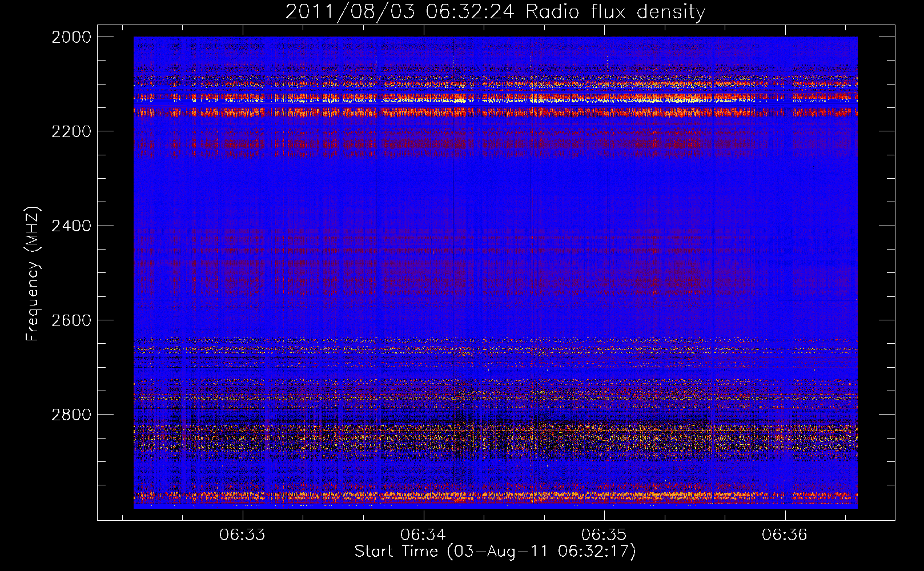The width and height of the screenshot is (924, 571).
Task: Select the 2000 frequency tick label
Action: [x=71, y=37]
